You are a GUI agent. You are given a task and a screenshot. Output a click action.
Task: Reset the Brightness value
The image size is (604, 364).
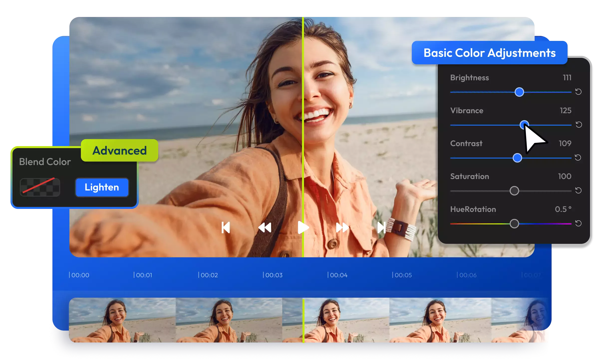578,92
